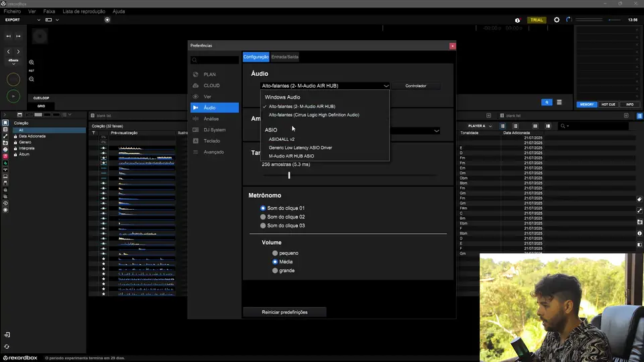644x362 pixels.
Task: Click the record button in the top toolbar
Action: (x=107, y=19)
